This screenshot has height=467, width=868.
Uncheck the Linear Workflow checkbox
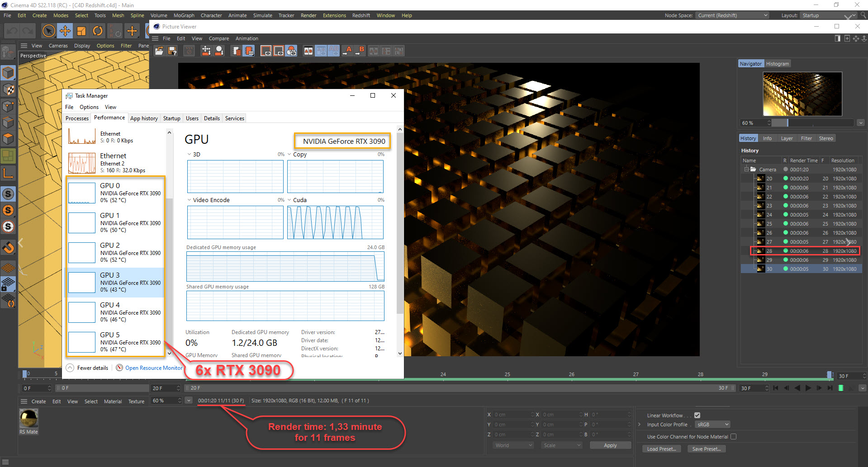click(697, 415)
